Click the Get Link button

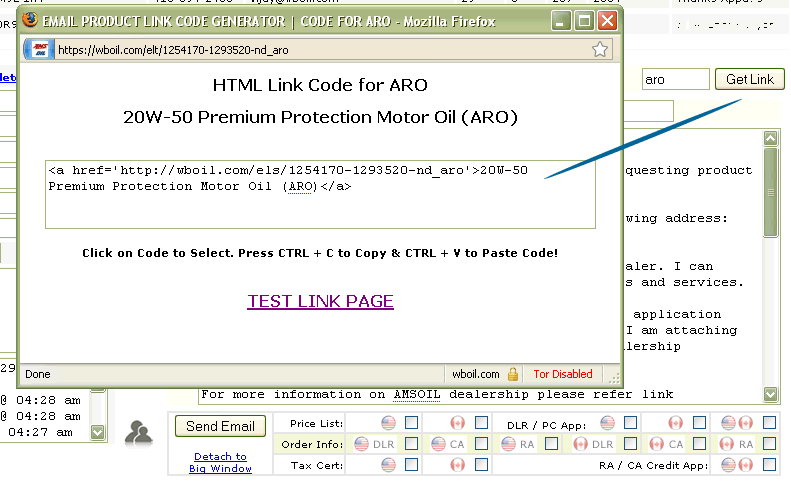click(x=750, y=79)
